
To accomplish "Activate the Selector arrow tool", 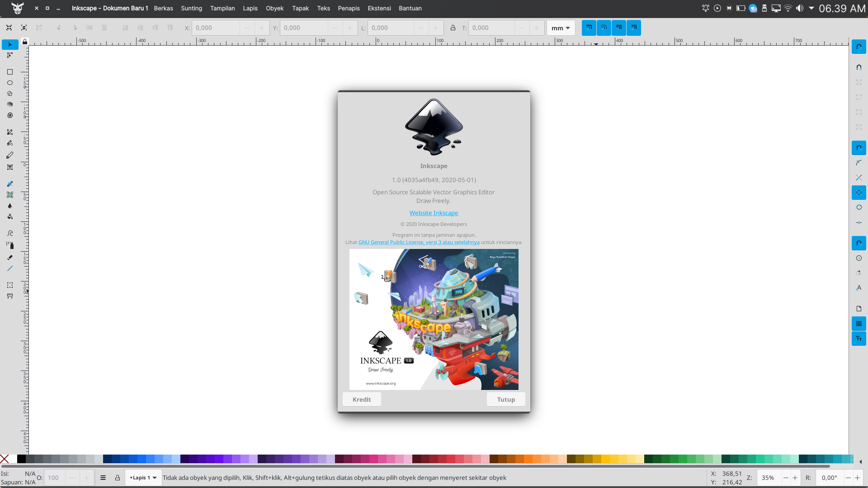I will [x=10, y=44].
